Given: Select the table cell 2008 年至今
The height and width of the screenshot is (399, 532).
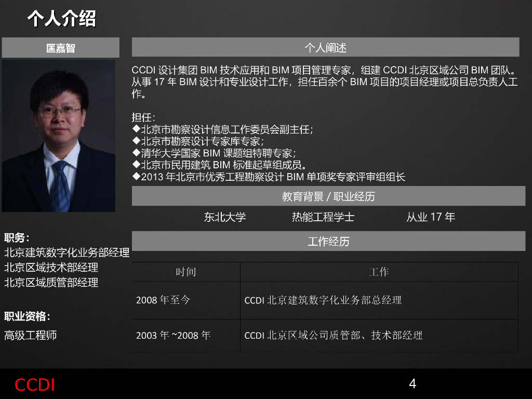Looking at the screenshot, I should [186, 300].
